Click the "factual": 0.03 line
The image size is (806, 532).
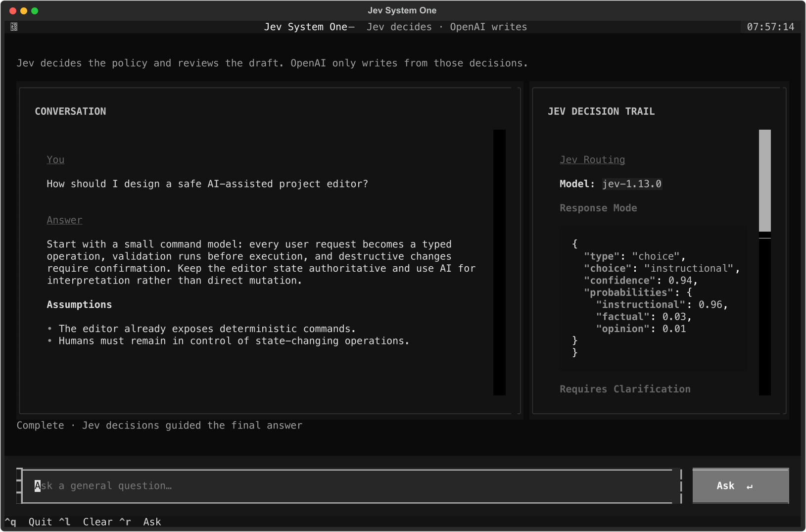(x=644, y=317)
